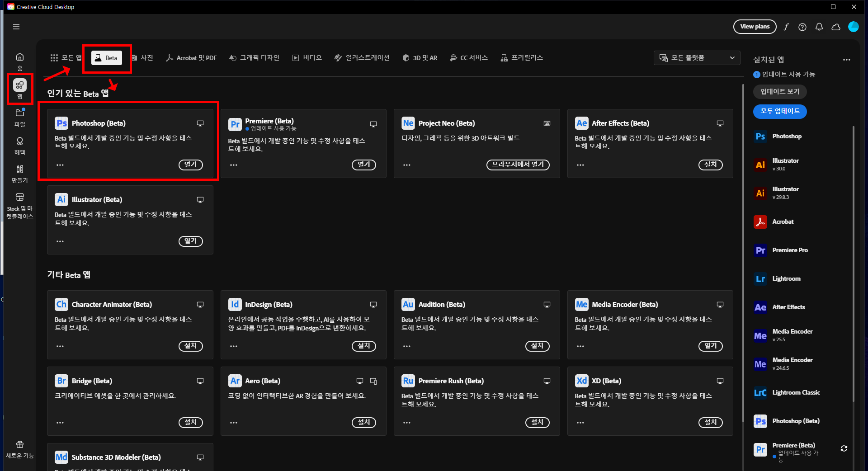Click the View updates (업데이트 보기) button
Viewport: 868px width, 471px height.
coord(780,92)
